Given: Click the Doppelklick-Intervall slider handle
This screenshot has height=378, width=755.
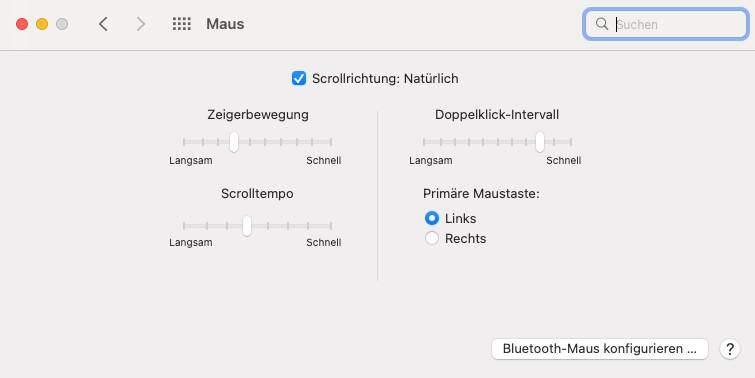Looking at the screenshot, I should click(x=540, y=142).
